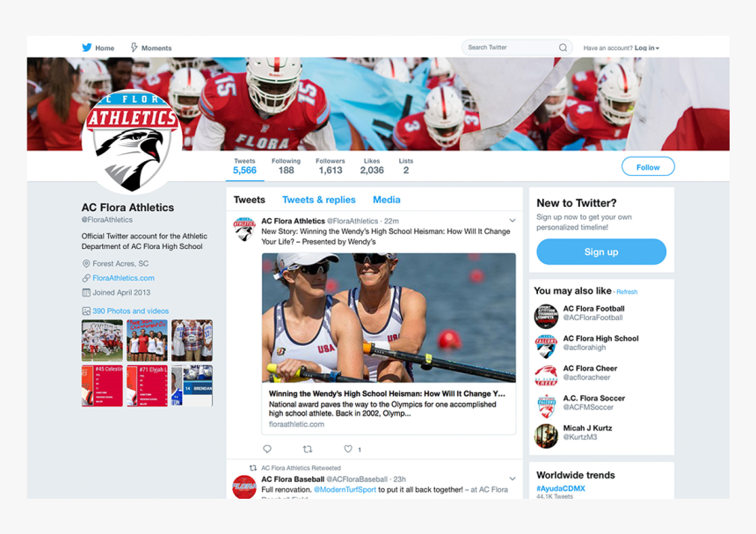This screenshot has width=756, height=534.
Task: Type in the Search Twitter field
Action: [510, 48]
